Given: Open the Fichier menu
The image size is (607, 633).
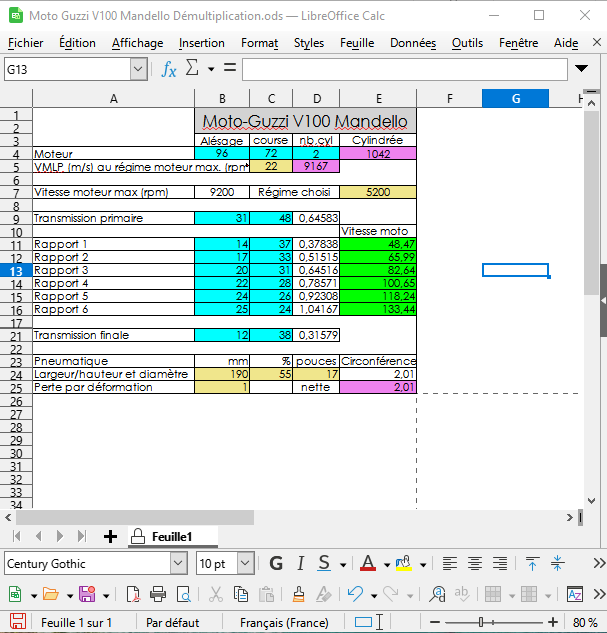Looking at the screenshot, I should pos(25,43).
